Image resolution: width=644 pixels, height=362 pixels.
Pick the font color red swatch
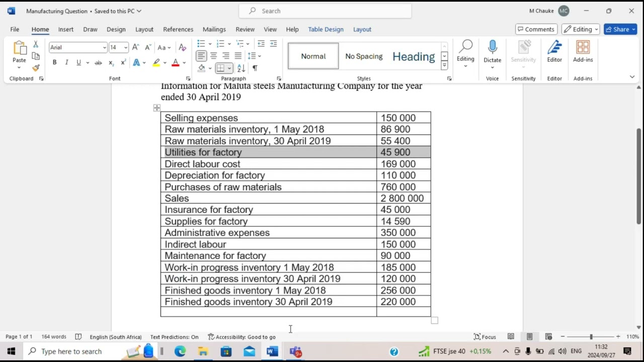point(175,62)
